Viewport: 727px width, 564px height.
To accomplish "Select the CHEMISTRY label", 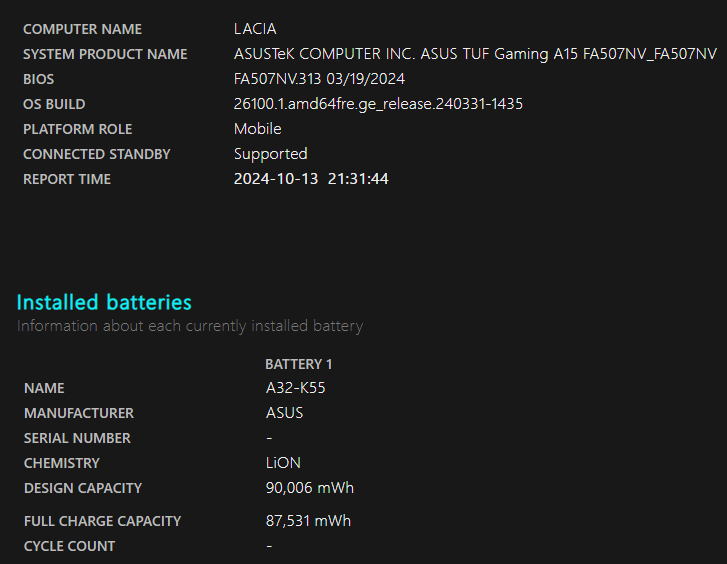I will (62, 463).
